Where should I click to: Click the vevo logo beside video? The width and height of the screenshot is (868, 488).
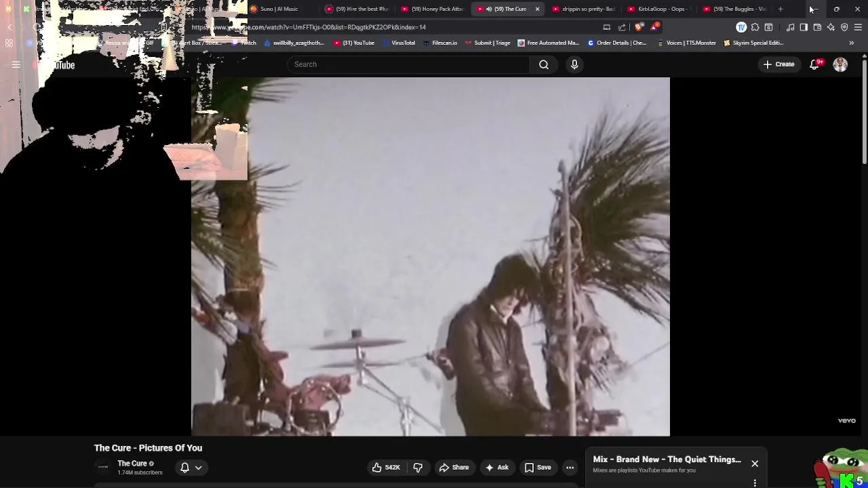point(846,420)
